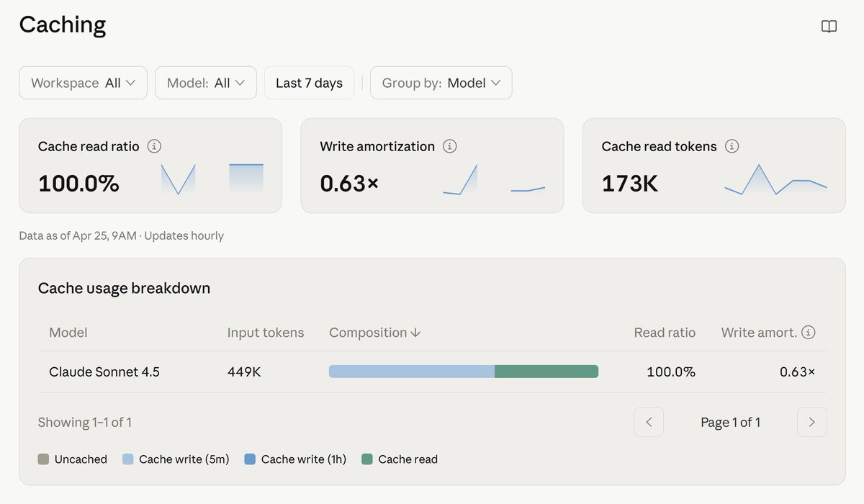This screenshot has height=504, width=864.
Task: Click the next page arrow in pagination
Action: coord(811,422)
